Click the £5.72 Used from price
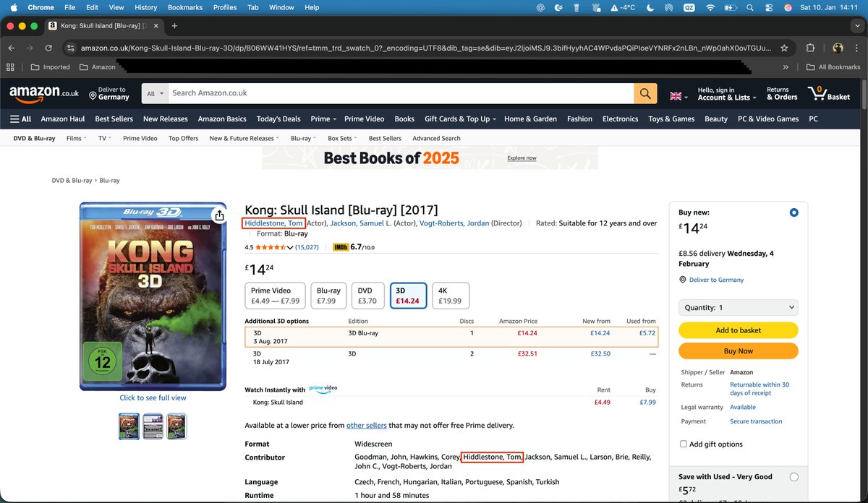The height and width of the screenshot is (503, 868). coord(647,333)
